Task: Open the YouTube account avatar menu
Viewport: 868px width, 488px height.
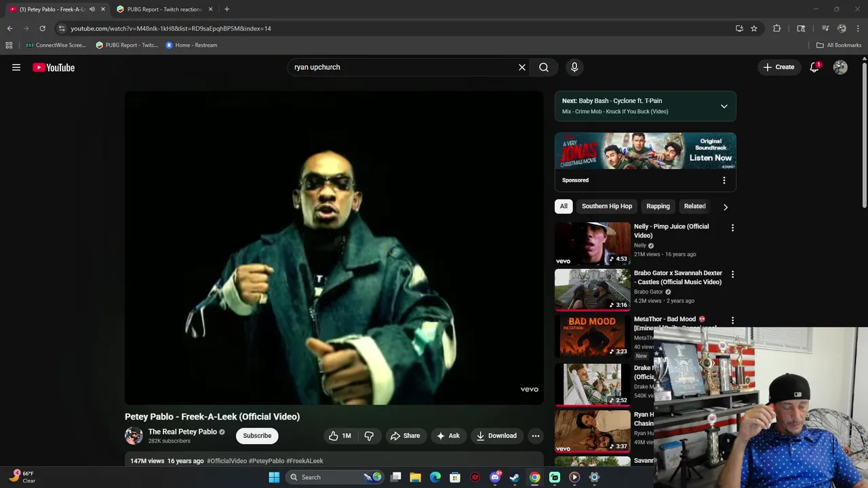Action: point(840,67)
